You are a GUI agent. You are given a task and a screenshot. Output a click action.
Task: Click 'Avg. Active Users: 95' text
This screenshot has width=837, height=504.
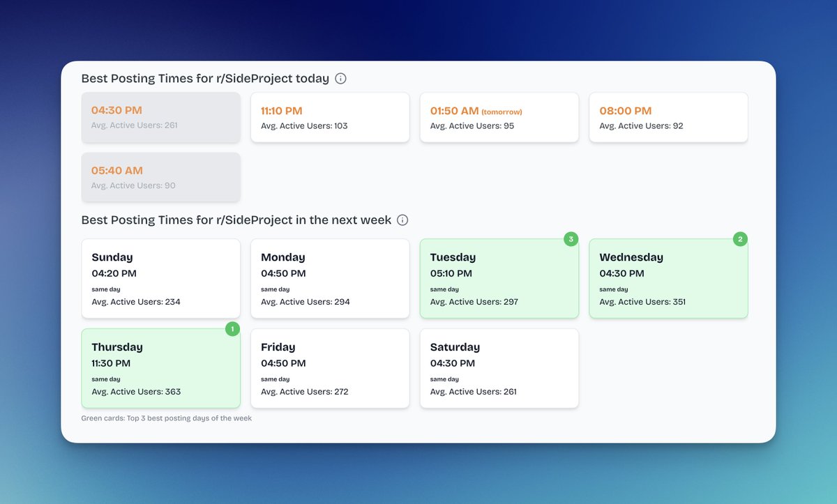(x=471, y=126)
